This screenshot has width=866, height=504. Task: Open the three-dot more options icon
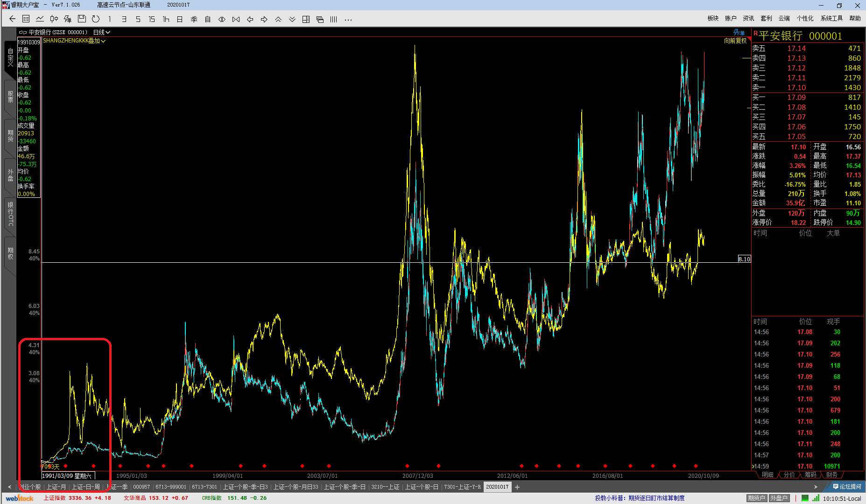[x=348, y=20]
